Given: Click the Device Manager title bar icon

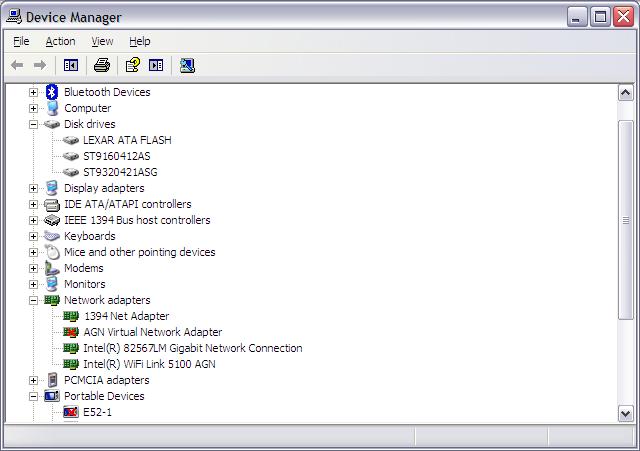Looking at the screenshot, I should pos(14,16).
